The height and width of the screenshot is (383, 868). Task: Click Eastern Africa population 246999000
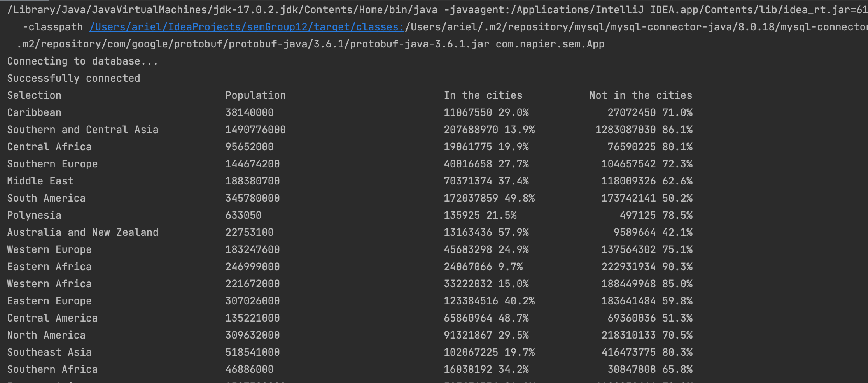(253, 267)
